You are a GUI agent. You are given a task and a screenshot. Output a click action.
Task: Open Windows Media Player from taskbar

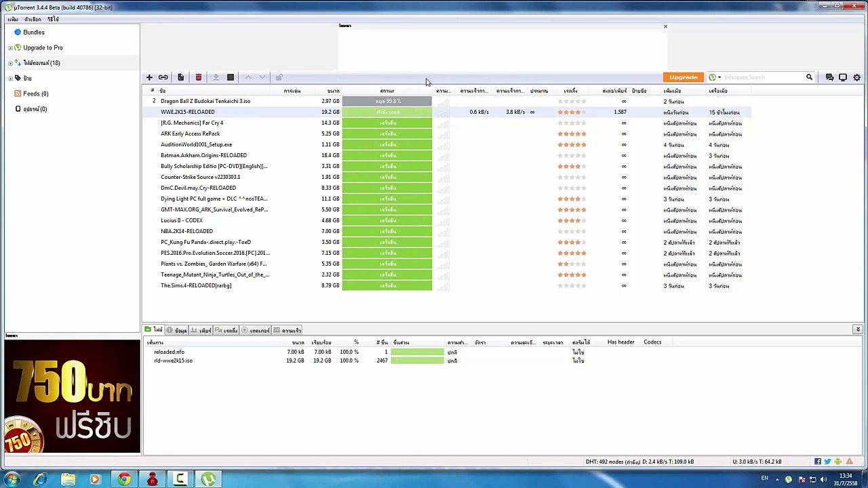click(x=95, y=479)
